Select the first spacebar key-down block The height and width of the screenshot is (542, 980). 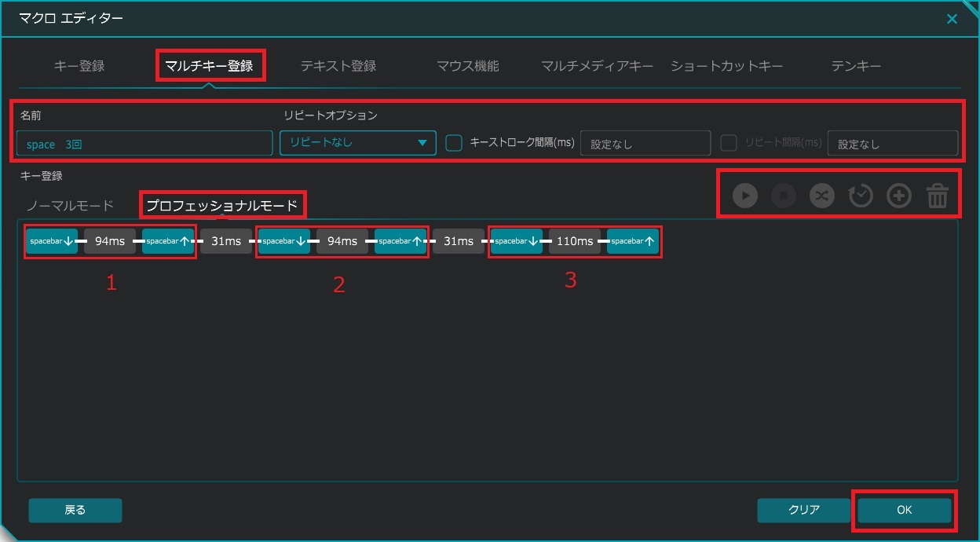pyautogui.click(x=52, y=241)
